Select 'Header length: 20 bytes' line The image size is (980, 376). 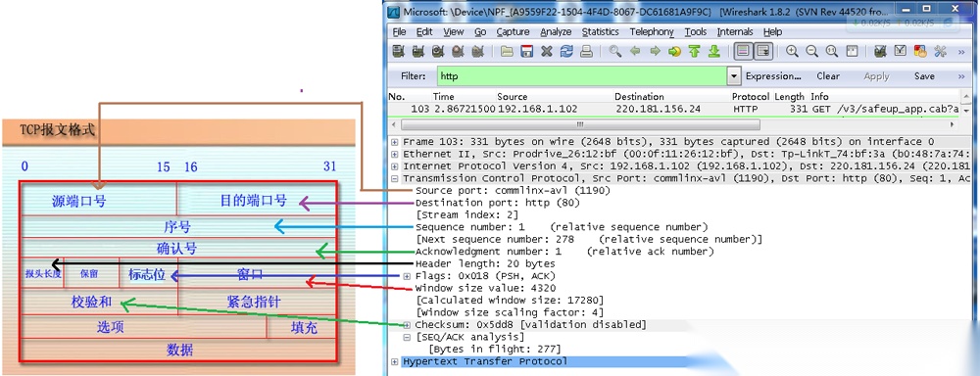click(485, 264)
